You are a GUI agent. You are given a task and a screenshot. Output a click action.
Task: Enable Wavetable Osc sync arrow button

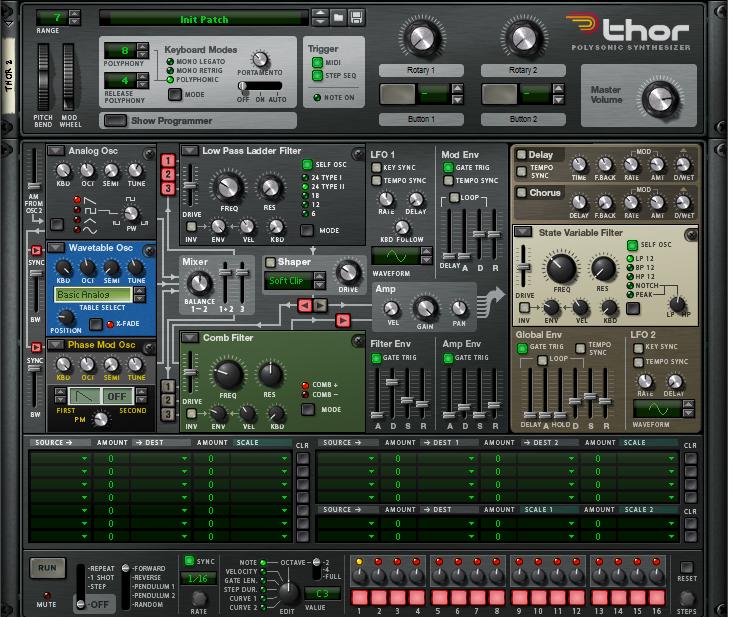click(x=36, y=250)
